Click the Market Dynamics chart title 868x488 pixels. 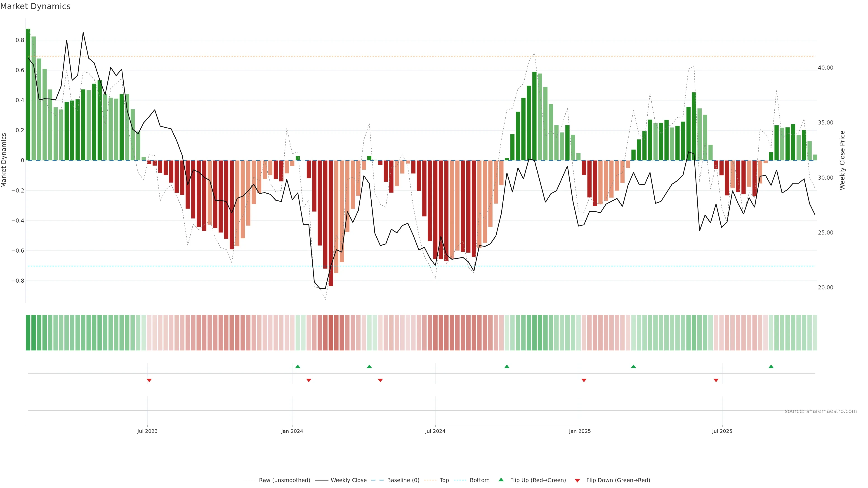[x=35, y=6]
